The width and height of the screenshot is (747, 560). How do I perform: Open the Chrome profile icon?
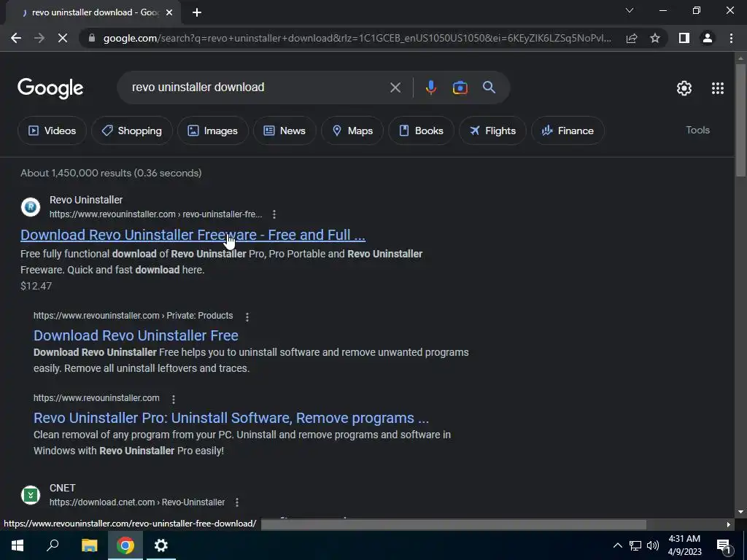click(x=708, y=38)
